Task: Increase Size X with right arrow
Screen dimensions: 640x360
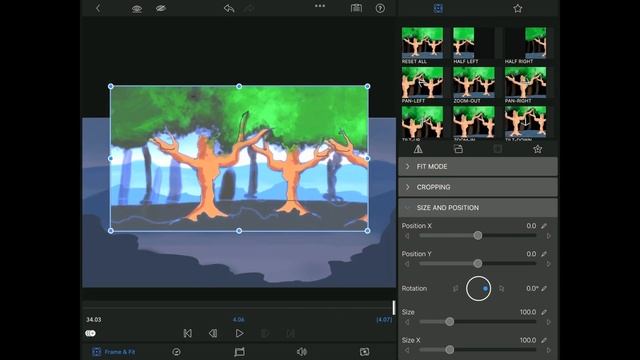Action: click(x=549, y=350)
